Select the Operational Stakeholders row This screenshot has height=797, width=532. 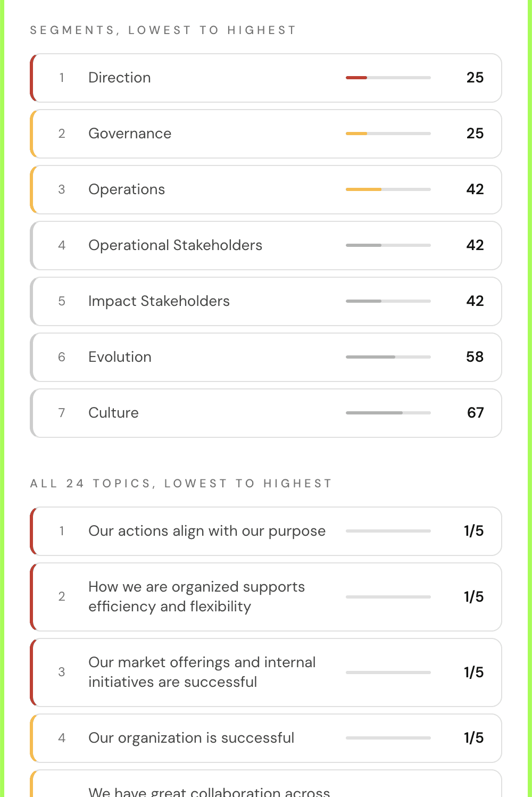pos(266,245)
